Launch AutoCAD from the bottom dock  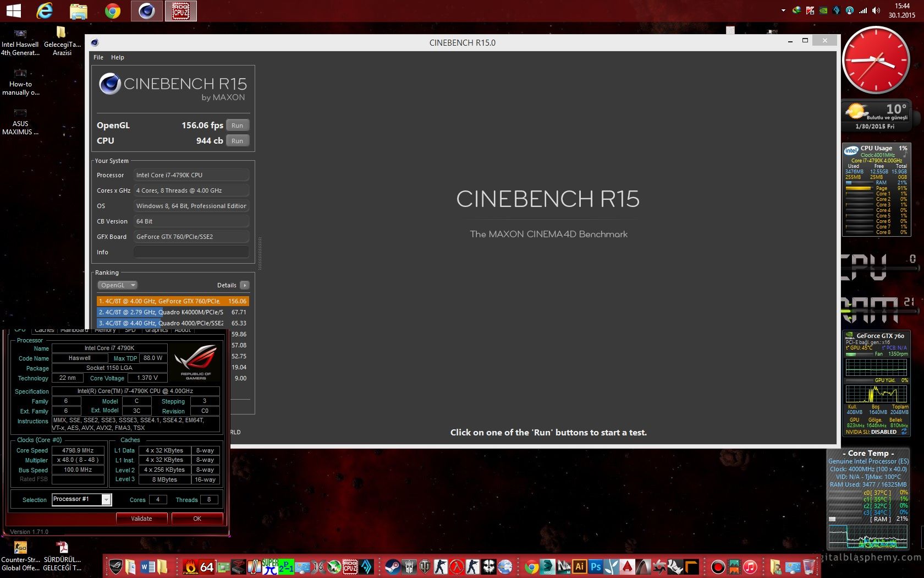(628, 566)
